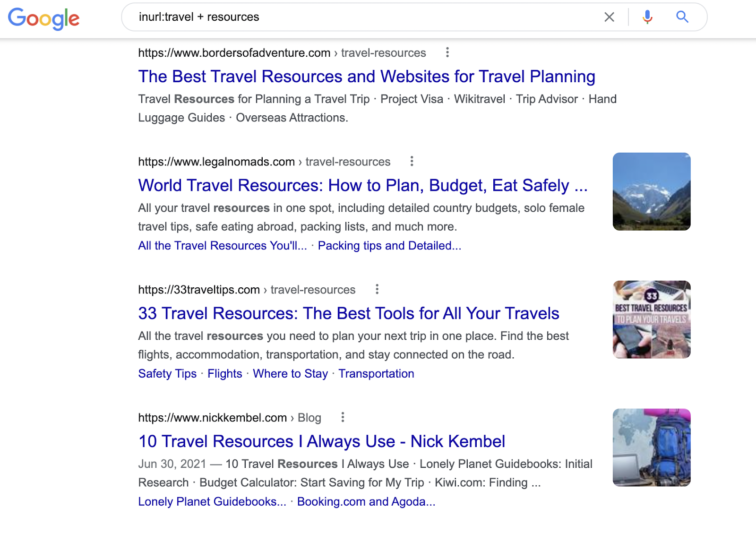Follow the 'Booking.com and Agoda...' sitelink
Screen dimensions: 756x534
(x=366, y=501)
